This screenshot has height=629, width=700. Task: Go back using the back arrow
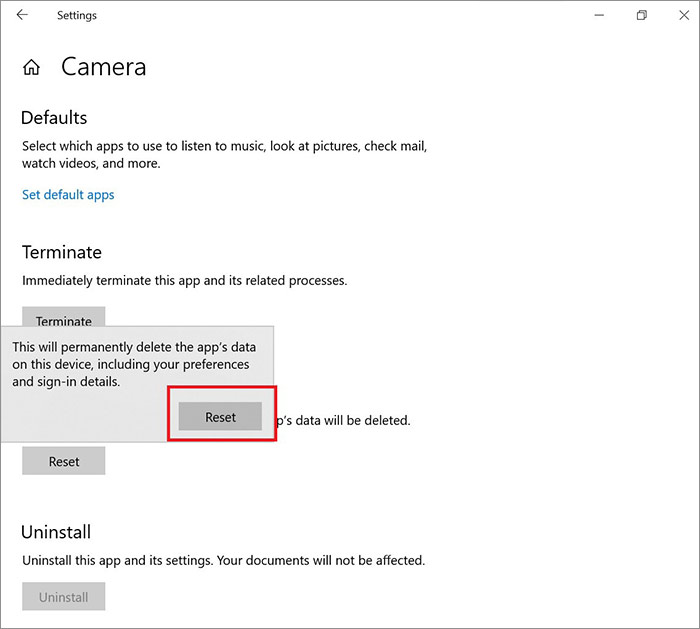coord(22,15)
